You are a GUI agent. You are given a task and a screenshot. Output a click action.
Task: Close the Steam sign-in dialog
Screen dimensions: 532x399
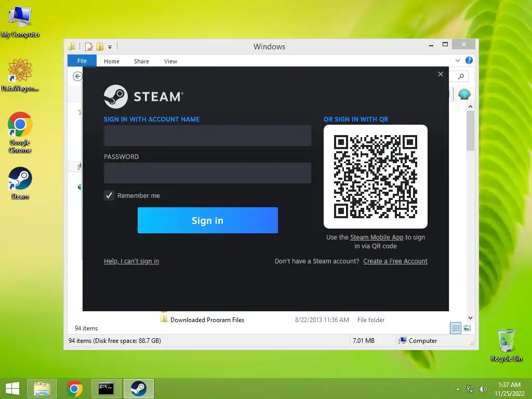(x=441, y=74)
